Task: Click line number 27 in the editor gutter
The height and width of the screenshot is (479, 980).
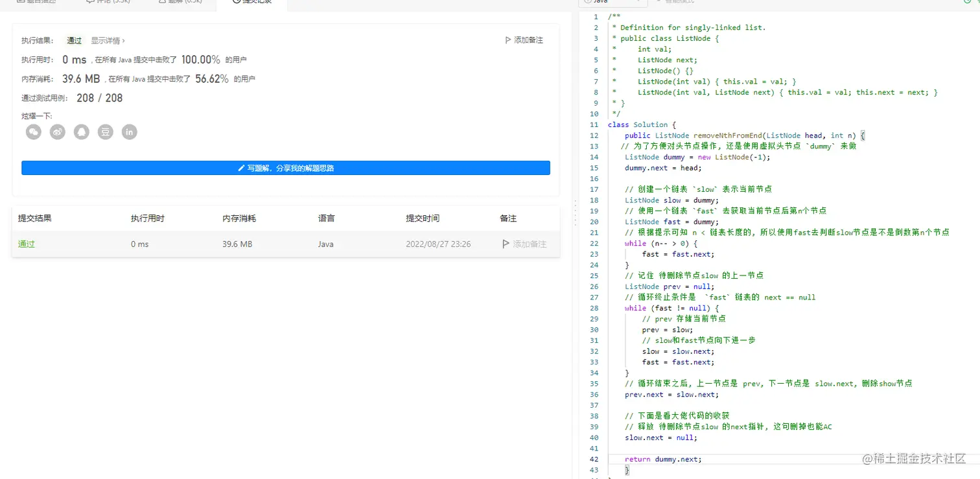Action: 594,298
